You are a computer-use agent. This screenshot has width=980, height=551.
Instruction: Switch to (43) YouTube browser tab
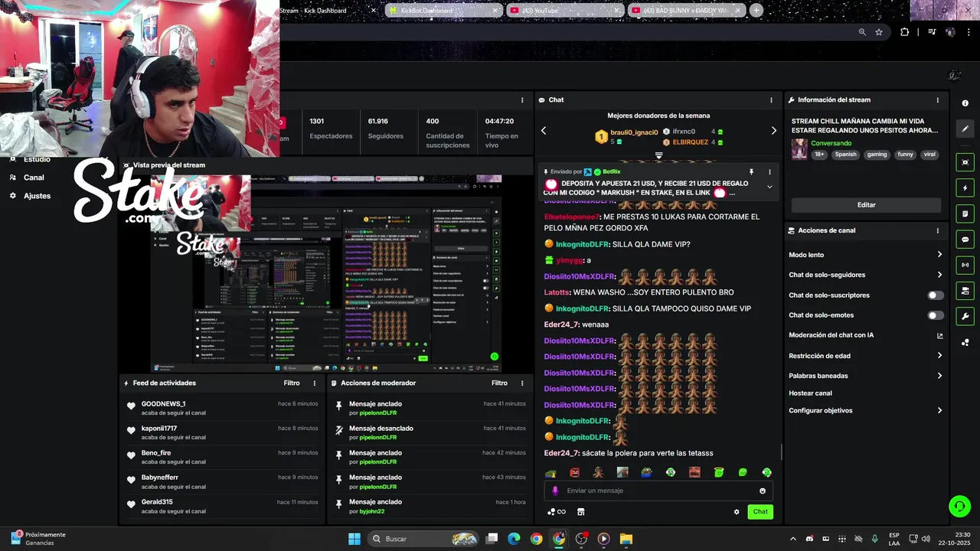coord(565,11)
